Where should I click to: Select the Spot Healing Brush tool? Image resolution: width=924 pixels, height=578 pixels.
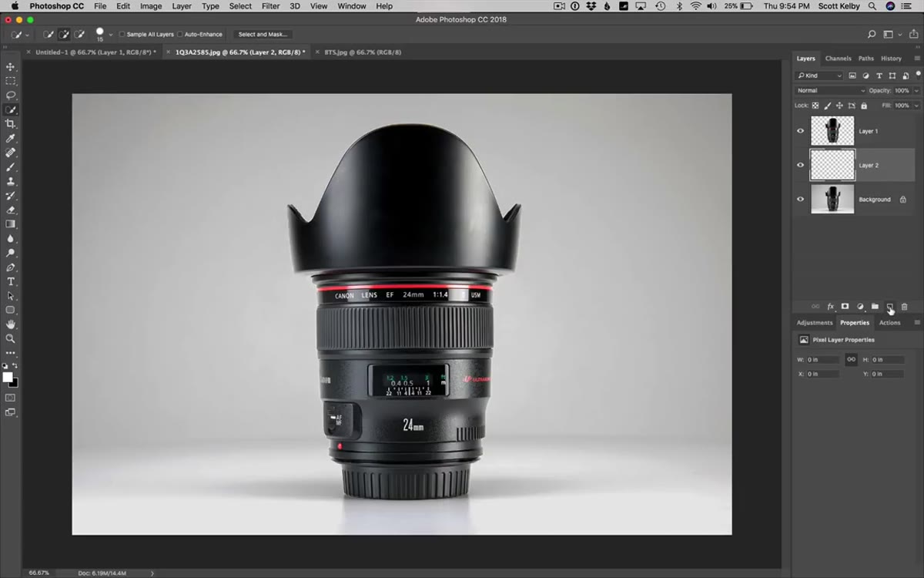point(11,153)
